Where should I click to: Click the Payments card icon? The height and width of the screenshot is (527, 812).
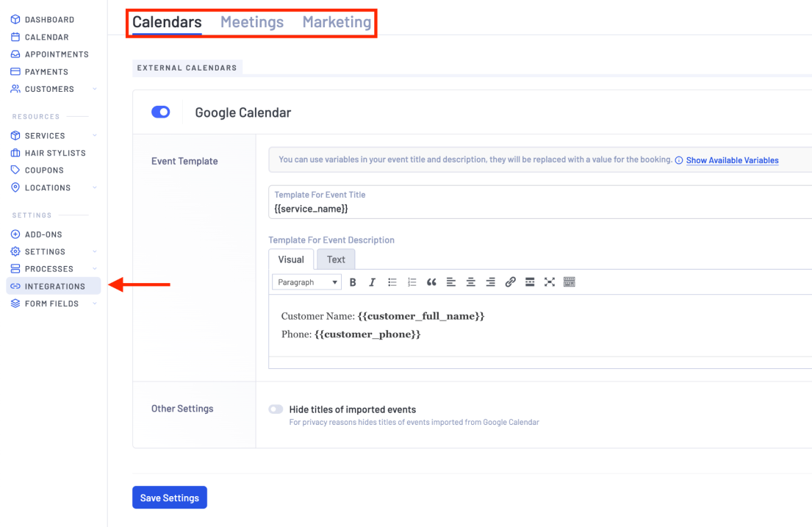click(15, 71)
